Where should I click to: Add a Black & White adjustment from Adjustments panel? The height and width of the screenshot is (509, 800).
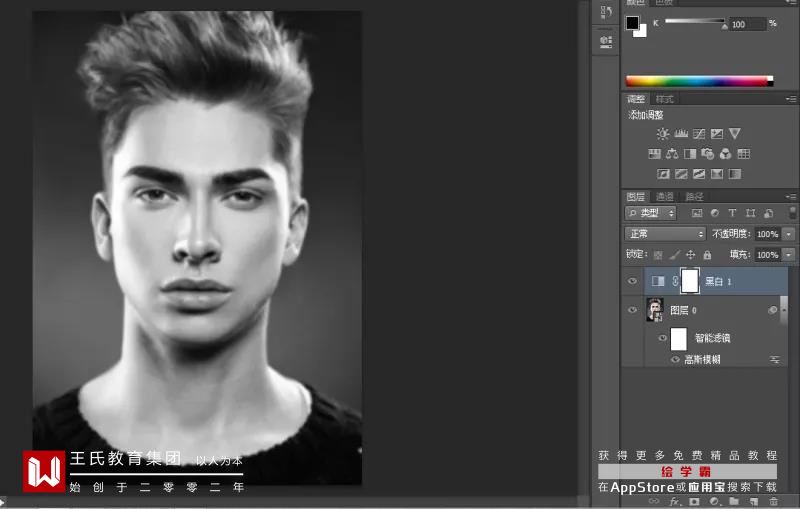(x=690, y=154)
